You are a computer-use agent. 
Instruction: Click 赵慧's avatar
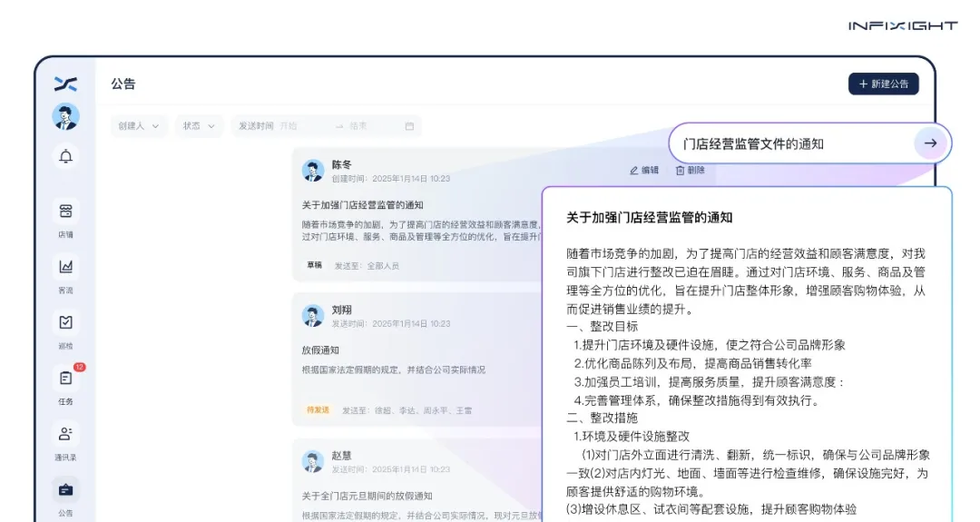312,461
